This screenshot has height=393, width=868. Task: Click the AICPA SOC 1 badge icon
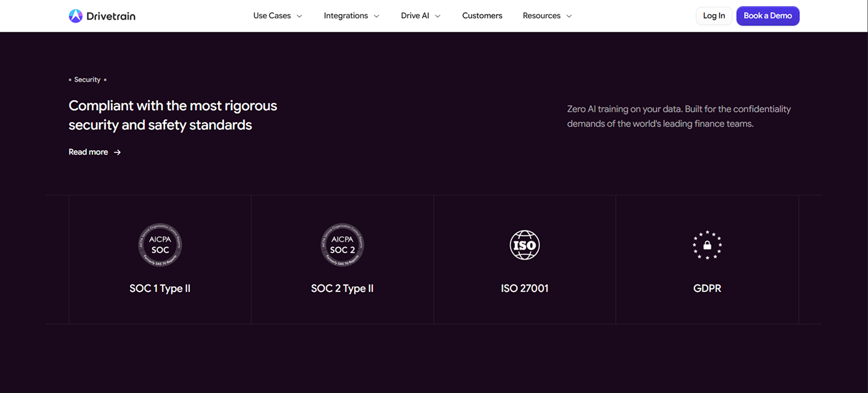(160, 245)
